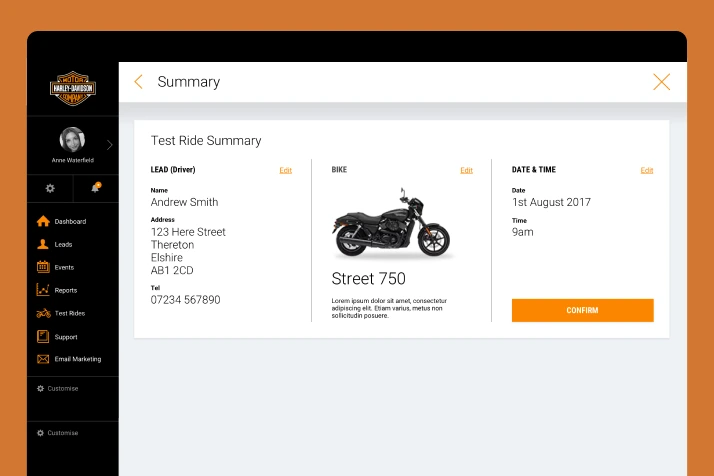
Task: Click the upper Customise gear option
Action: pyautogui.click(x=57, y=389)
